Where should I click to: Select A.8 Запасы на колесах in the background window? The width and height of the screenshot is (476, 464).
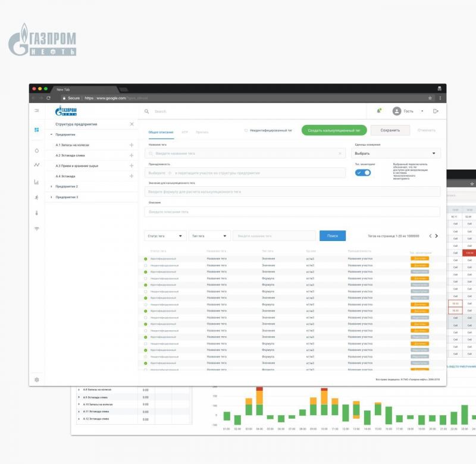coord(97,390)
